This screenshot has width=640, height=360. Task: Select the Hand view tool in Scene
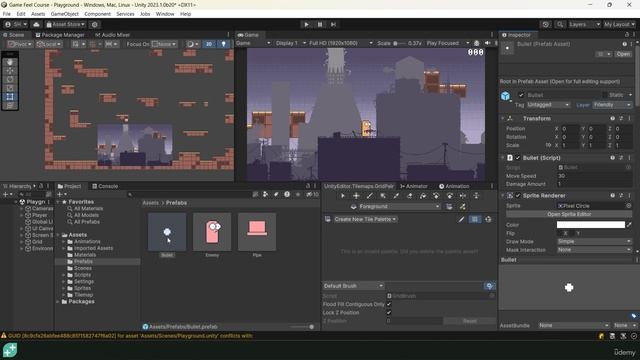click(10, 62)
